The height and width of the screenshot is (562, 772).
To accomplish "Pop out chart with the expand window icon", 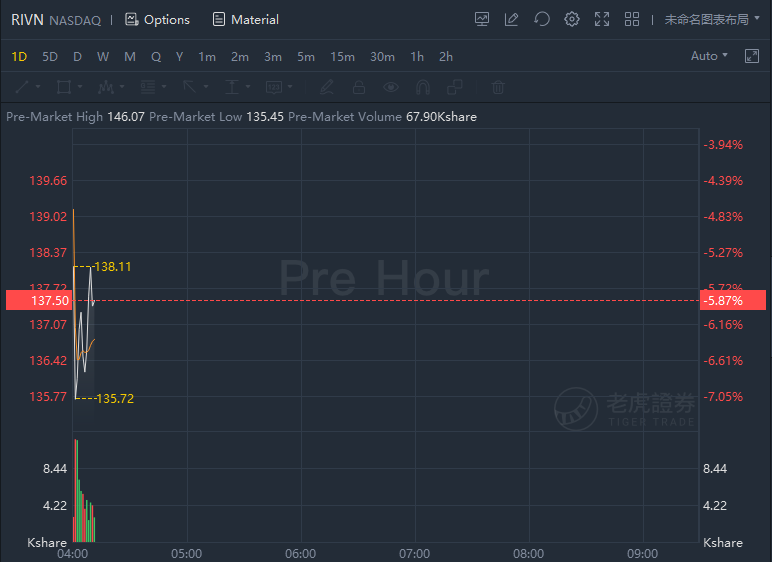I will [752, 56].
